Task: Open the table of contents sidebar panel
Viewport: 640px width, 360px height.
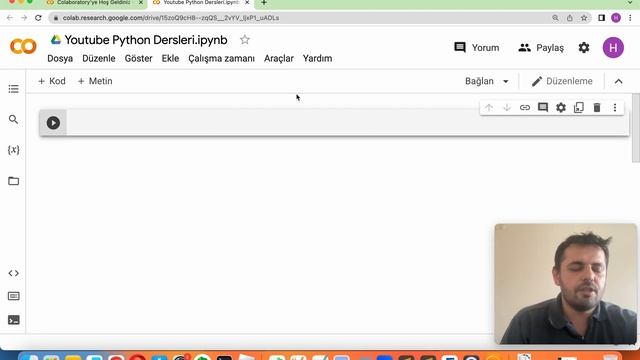Action: click(13, 89)
